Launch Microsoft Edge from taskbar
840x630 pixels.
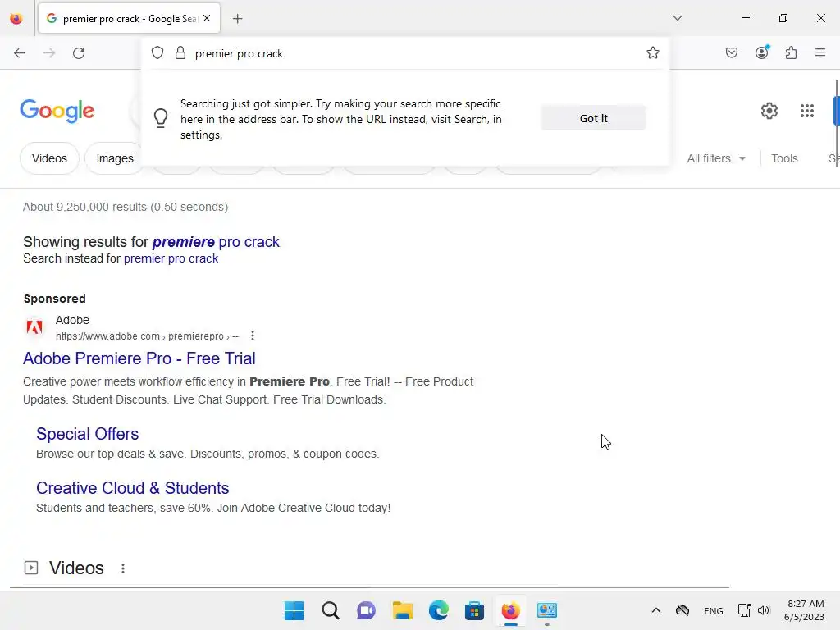[438, 610]
